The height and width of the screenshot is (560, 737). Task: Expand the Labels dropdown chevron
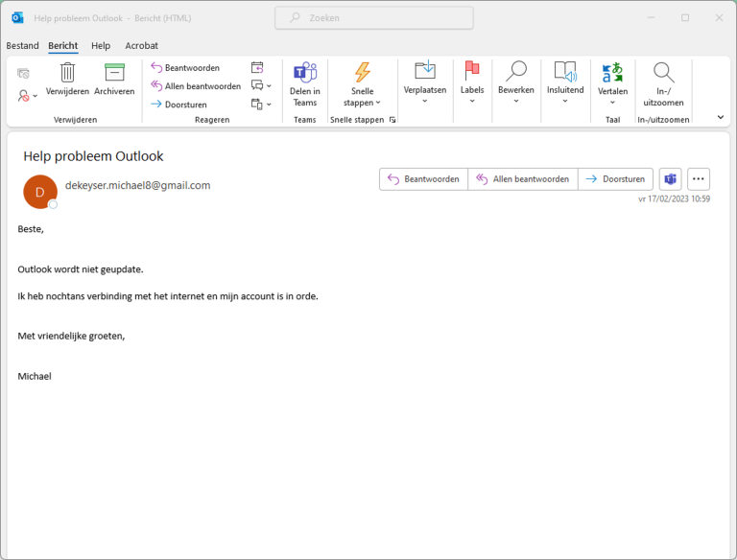click(472, 101)
